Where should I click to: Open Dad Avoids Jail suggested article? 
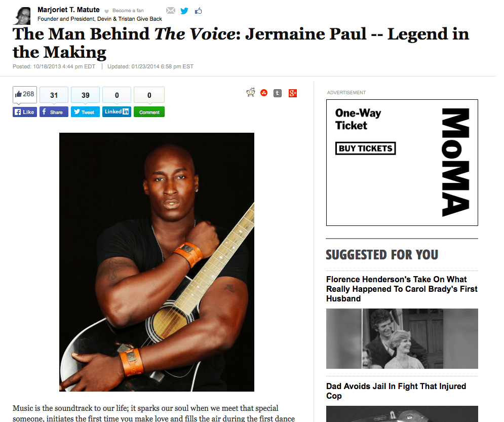point(396,391)
